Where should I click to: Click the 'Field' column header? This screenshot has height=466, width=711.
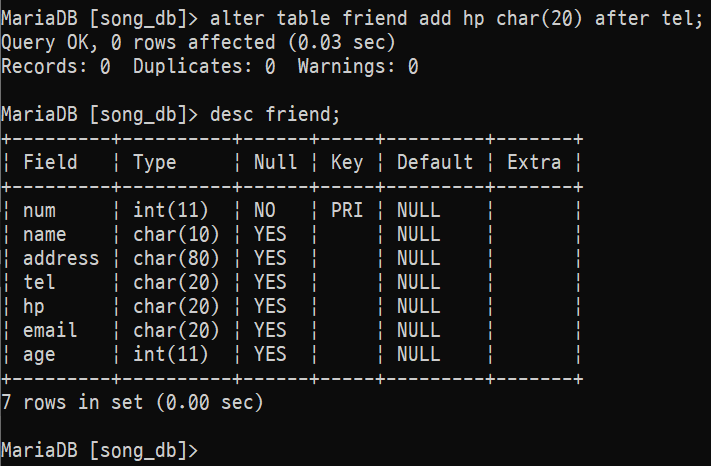[50, 162]
